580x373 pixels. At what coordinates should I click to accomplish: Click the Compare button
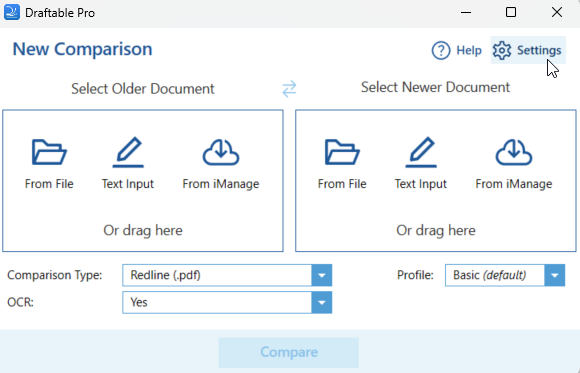[x=289, y=352]
